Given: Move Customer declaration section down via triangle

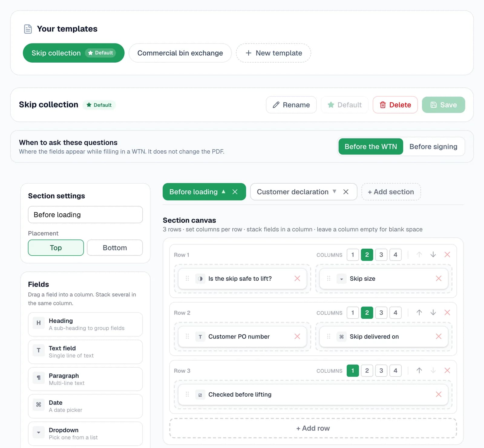Looking at the screenshot, I should 334,191.
